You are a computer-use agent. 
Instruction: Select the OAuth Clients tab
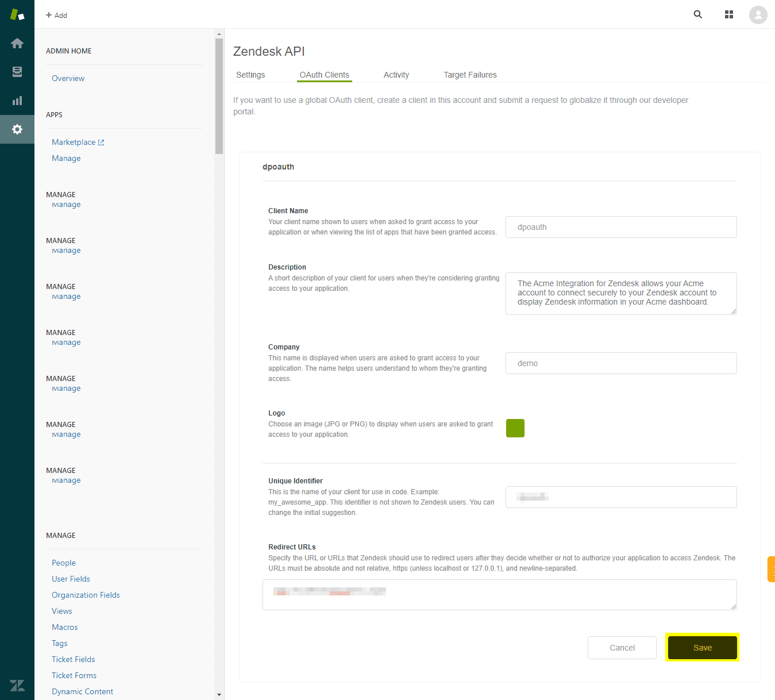324,75
